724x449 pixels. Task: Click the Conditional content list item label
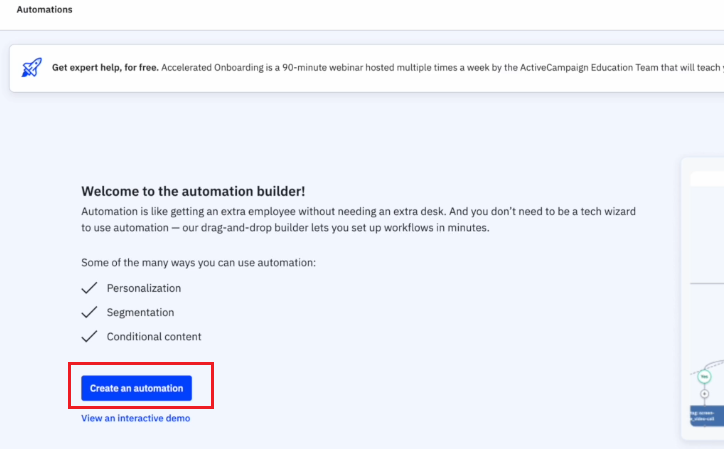(154, 336)
